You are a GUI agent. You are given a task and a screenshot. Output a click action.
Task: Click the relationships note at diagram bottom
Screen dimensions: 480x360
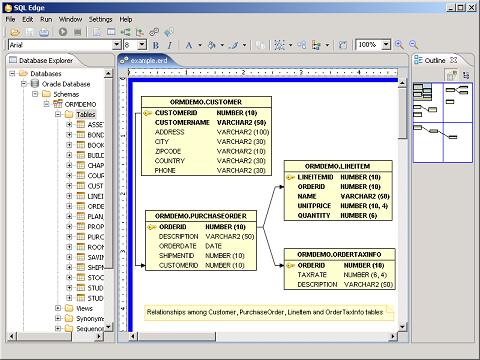pyautogui.click(x=269, y=312)
